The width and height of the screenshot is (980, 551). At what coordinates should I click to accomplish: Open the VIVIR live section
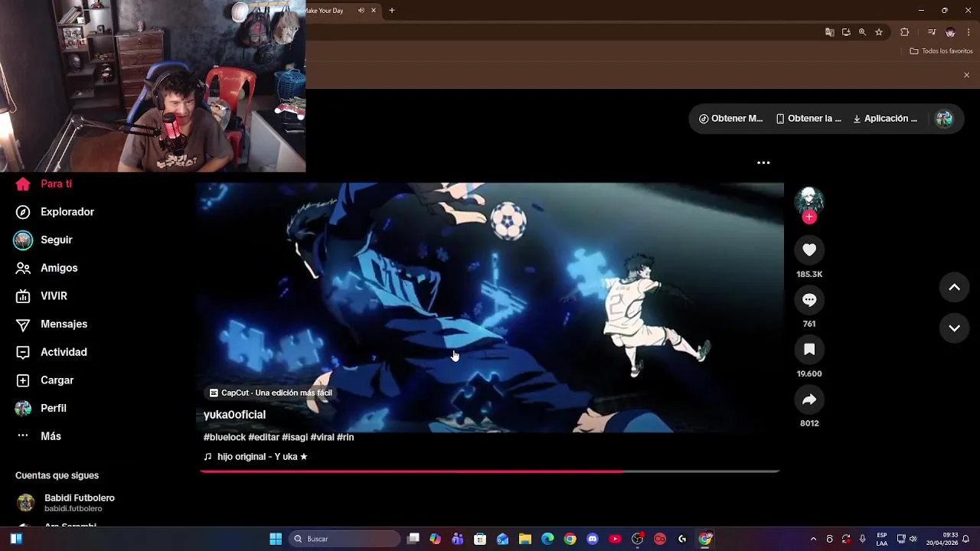click(x=41, y=296)
